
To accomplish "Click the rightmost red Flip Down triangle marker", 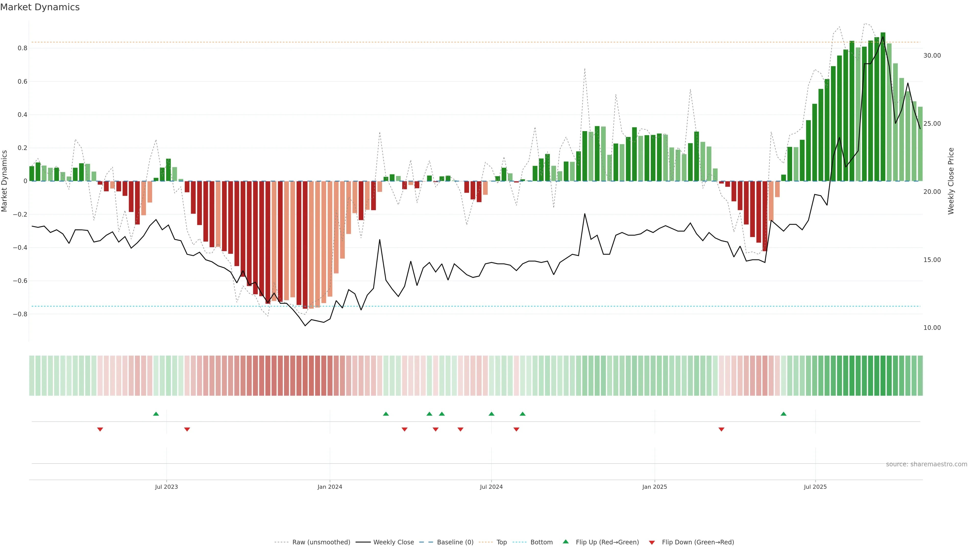I will click(721, 429).
